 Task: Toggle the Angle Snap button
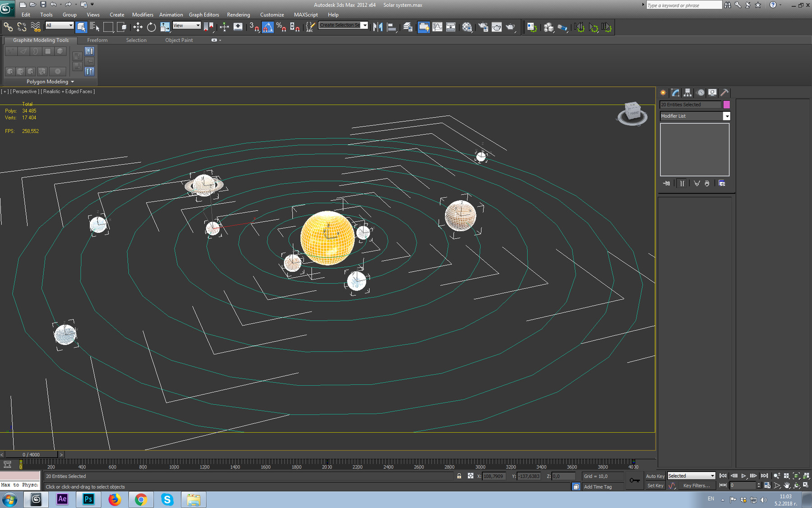pyautogui.click(x=268, y=27)
